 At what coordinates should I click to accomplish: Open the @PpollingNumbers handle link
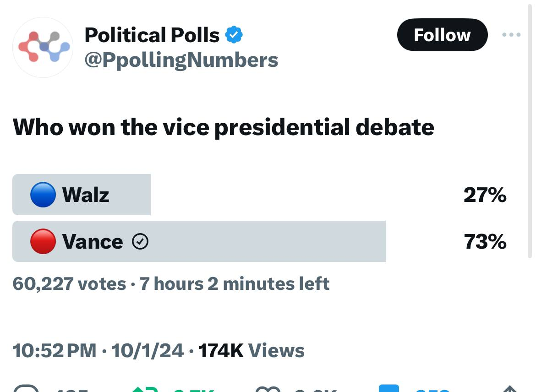[181, 60]
